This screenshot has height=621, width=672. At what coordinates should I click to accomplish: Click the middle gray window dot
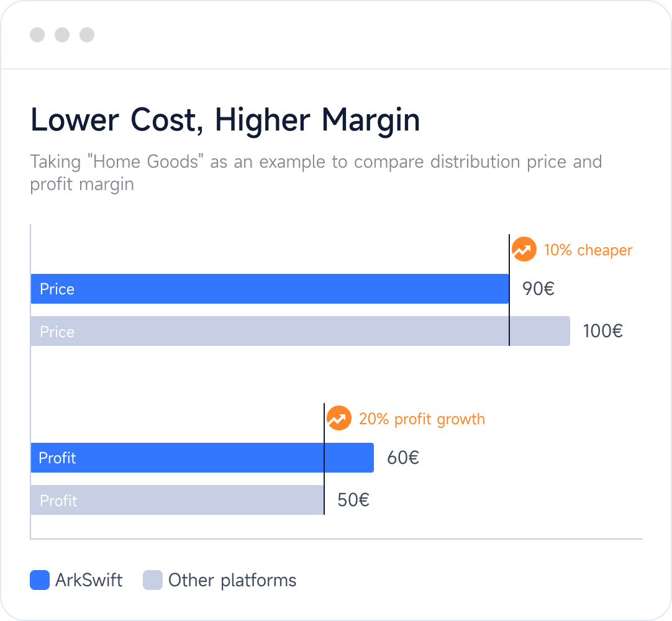click(x=62, y=35)
